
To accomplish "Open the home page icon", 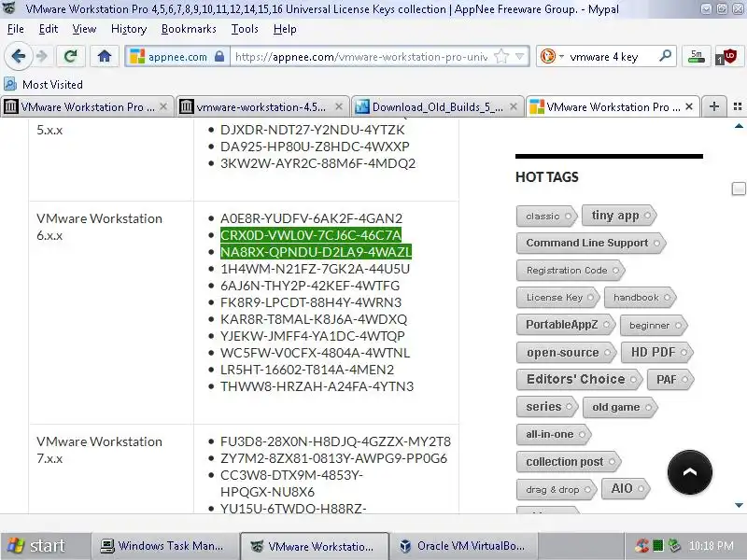I will tap(105, 57).
